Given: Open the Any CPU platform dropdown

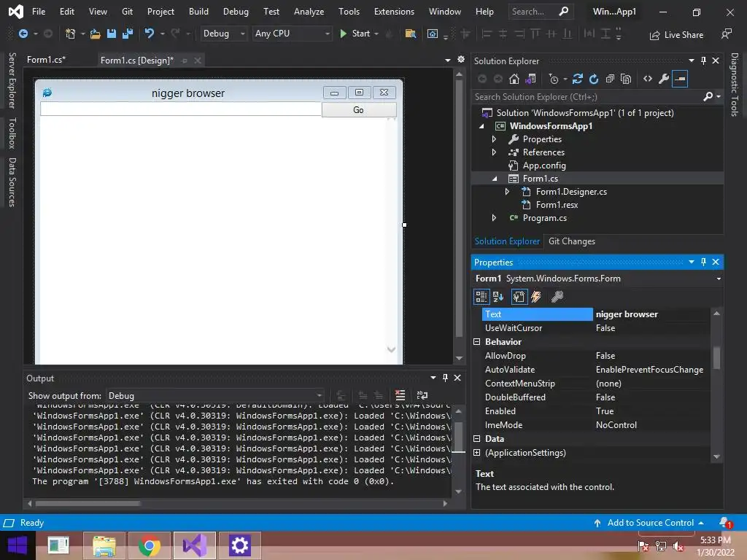Looking at the screenshot, I should (292, 34).
